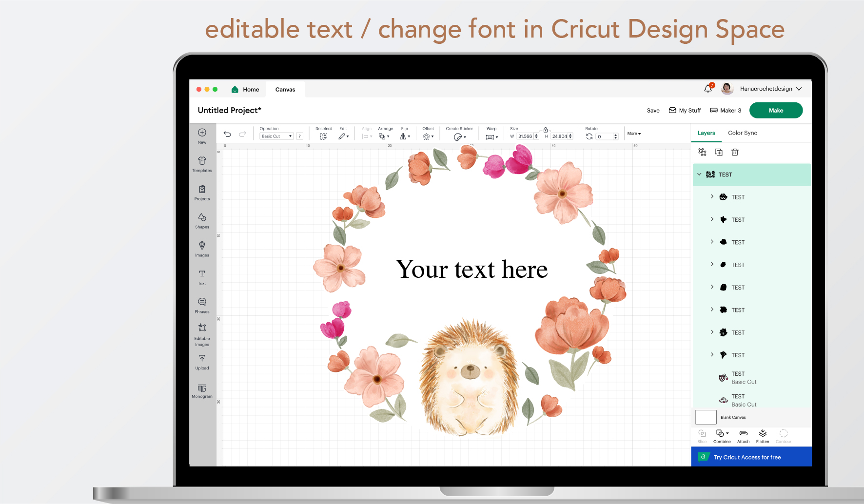Toggle the size aspect ratio lock
The image size is (864, 504).
[x=546, y=130]
